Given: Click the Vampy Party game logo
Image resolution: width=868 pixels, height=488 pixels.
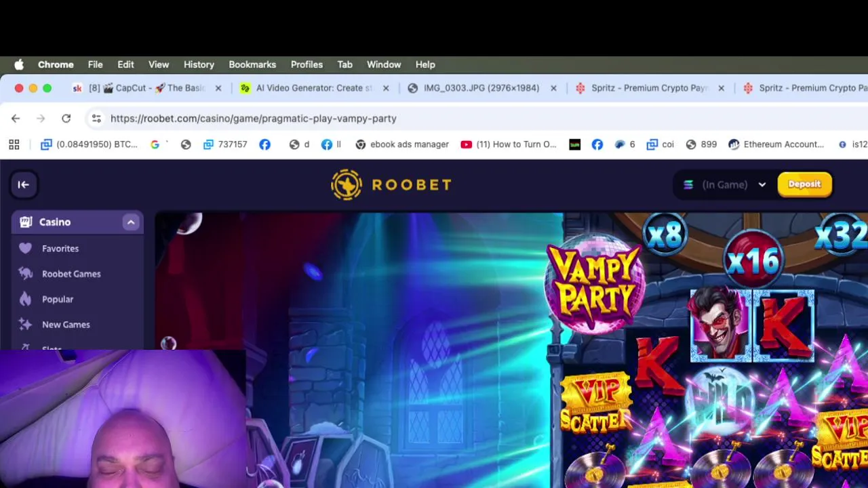Looking at the screenshot, I should point(595,283).
